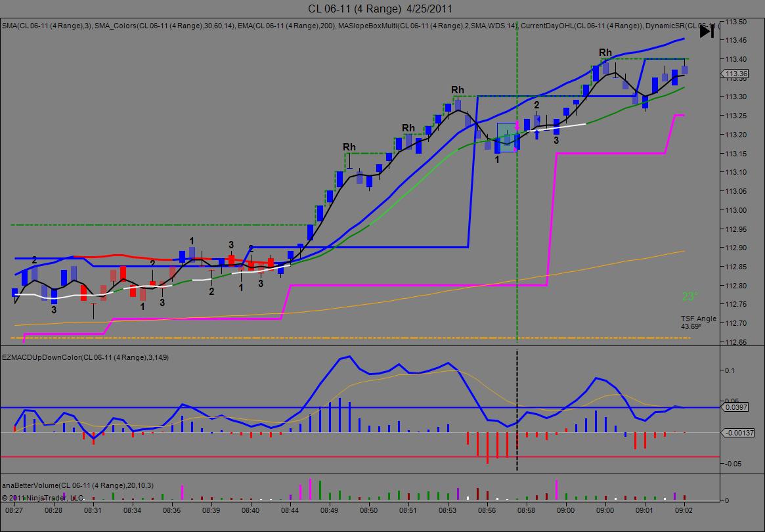765x532 pixels.
Task: Click the 112.70 price axis label
Action: [x=735, y=323]
